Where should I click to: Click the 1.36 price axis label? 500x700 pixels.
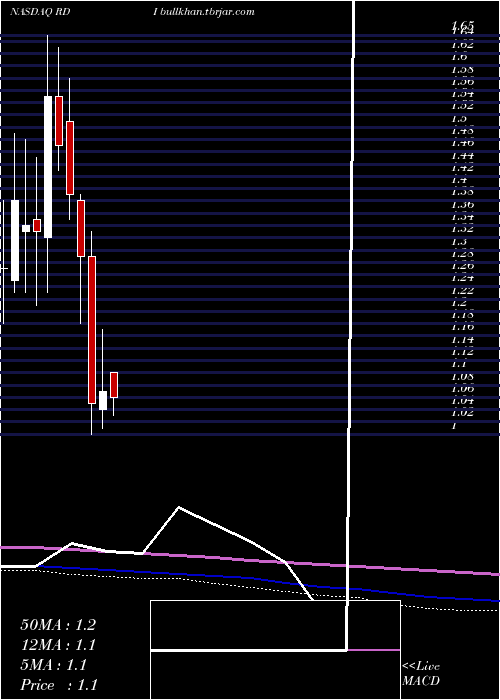462,205
